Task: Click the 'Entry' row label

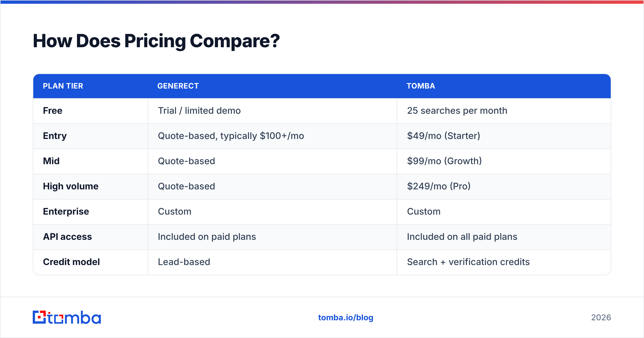Action: coord(55,136)
